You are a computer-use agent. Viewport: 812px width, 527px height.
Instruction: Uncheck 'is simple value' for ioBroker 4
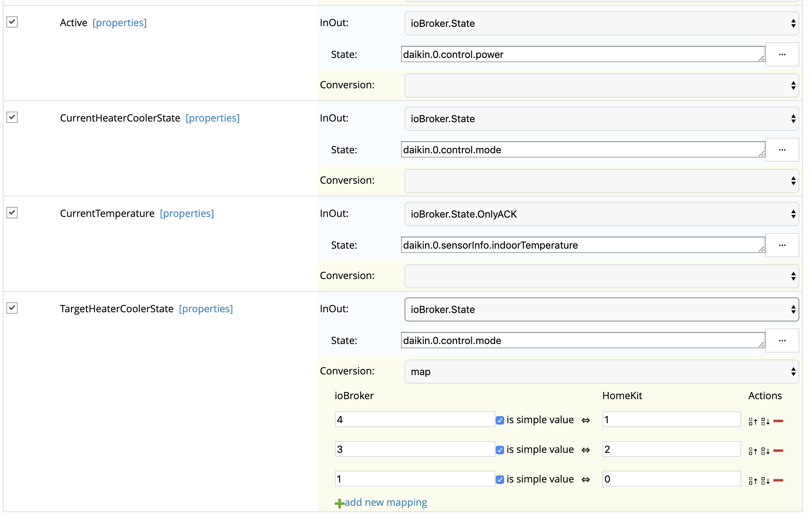tap(500, 420)
